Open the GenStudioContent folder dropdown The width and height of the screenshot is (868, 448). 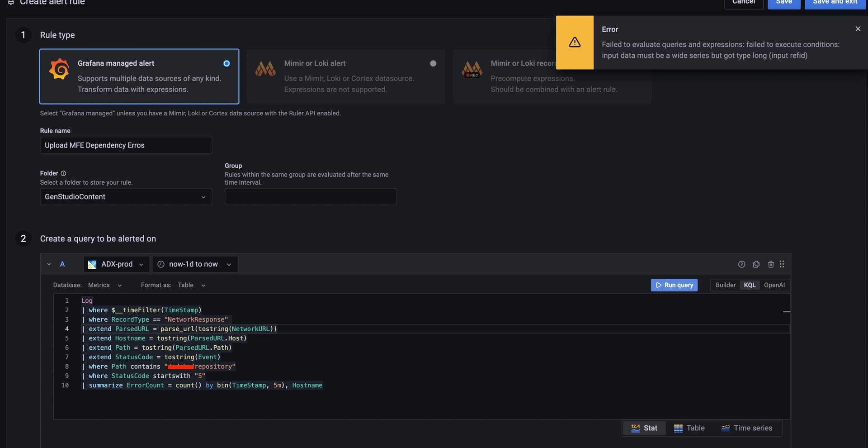pyautogui.click(x=126, y=197)
